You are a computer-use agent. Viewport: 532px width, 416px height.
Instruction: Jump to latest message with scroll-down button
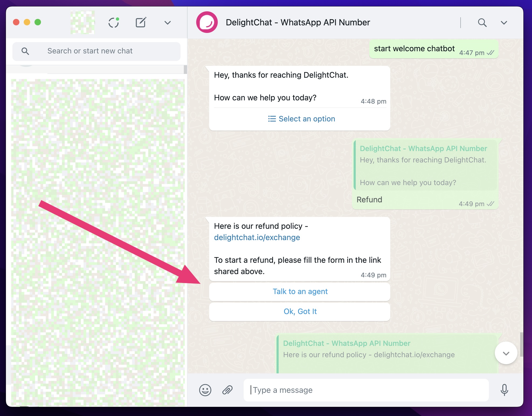click(506, 353)
